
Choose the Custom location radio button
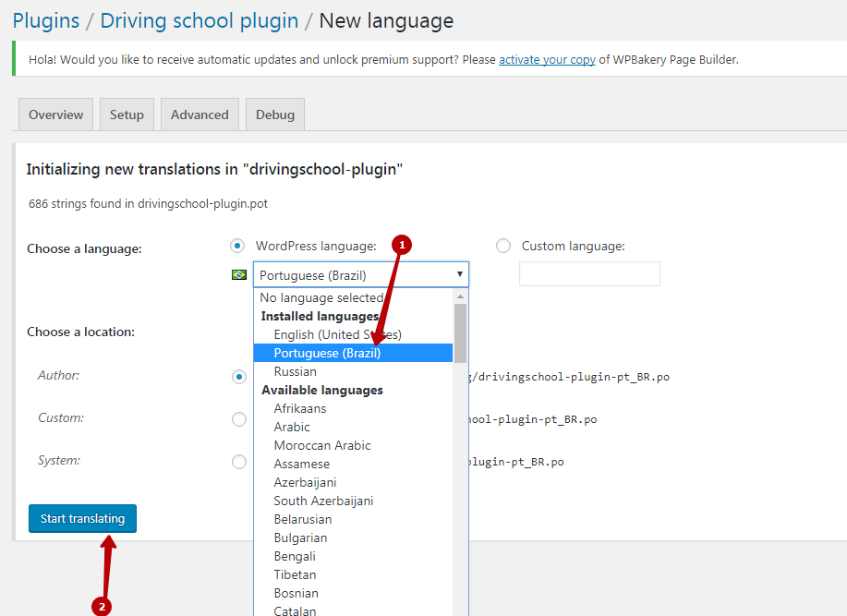click(239, 419)
